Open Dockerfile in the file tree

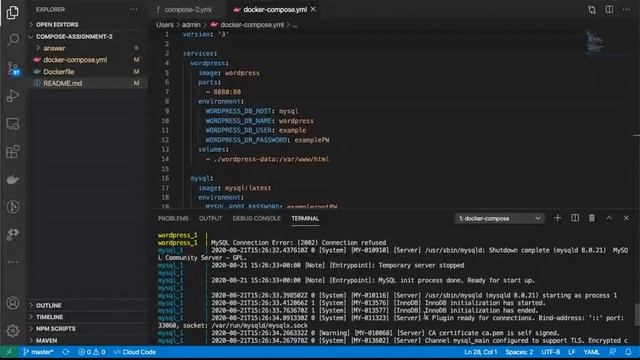87,71
